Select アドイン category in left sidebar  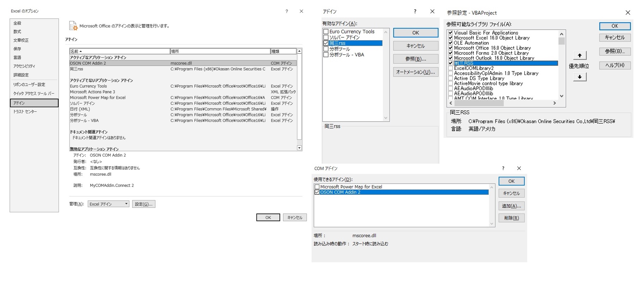click(x=34, y=103)
